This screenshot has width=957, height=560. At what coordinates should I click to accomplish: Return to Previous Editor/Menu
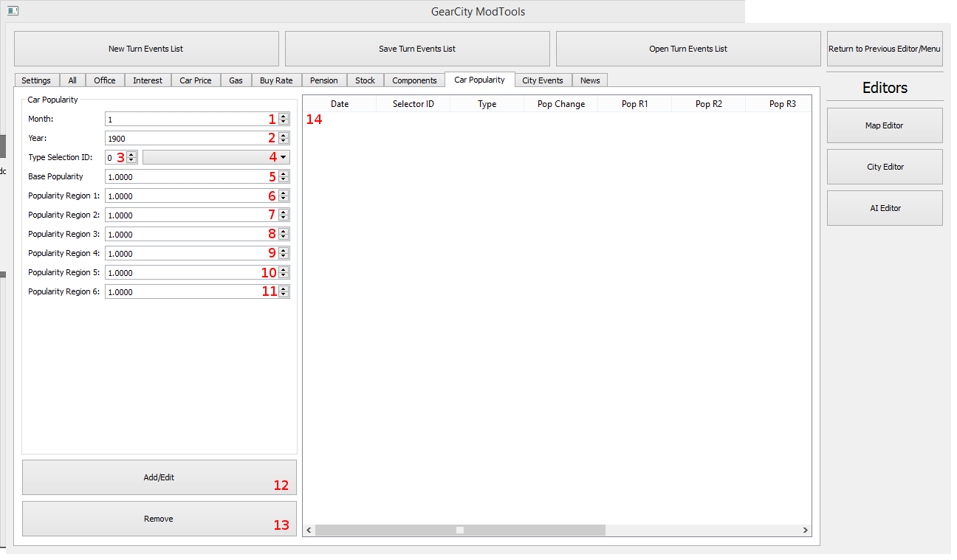click(x=885, y=49)
